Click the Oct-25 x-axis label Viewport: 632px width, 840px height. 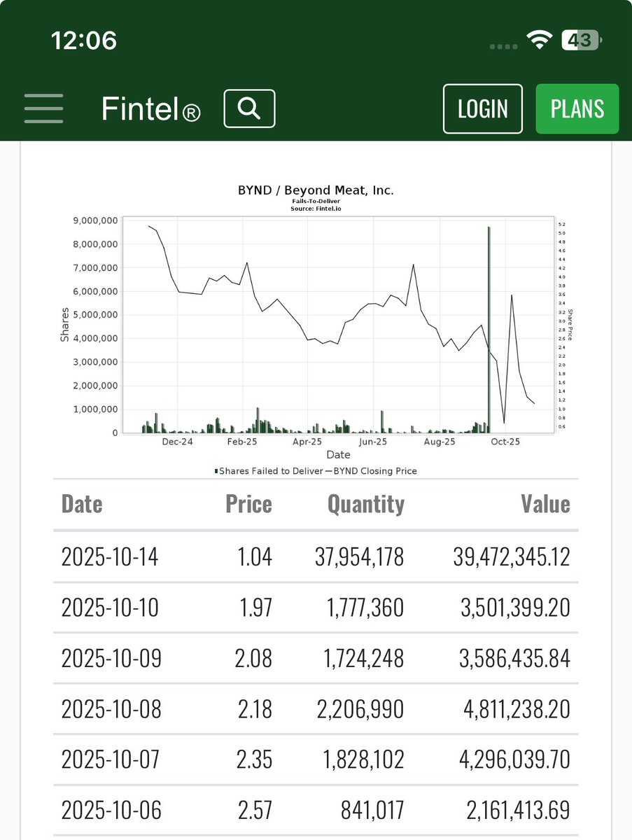[505, 442]
